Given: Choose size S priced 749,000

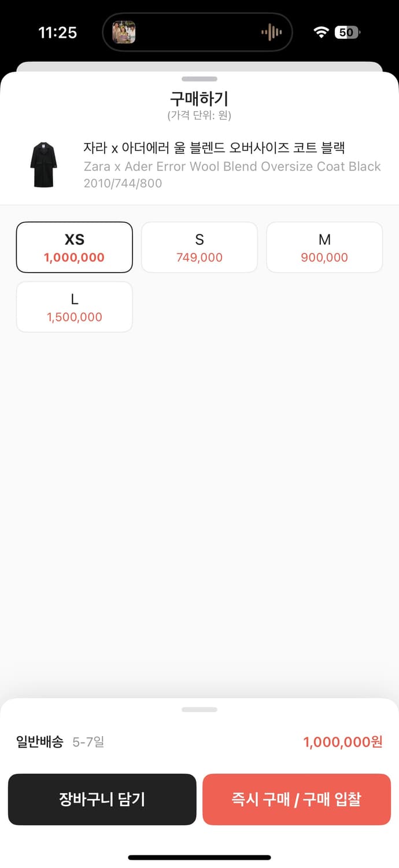Looking at the screenshot, I should tap(199, 247).
